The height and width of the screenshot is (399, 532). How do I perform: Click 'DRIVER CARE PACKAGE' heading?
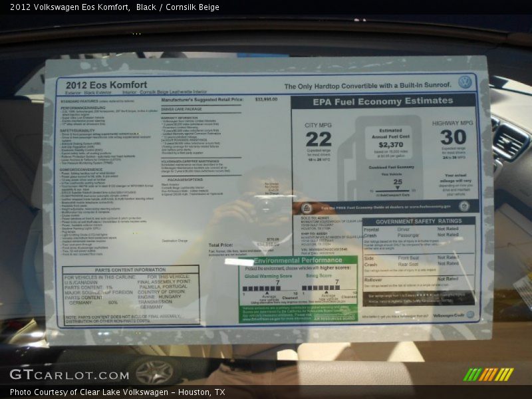pyautogui.click(x=182, y=109)
